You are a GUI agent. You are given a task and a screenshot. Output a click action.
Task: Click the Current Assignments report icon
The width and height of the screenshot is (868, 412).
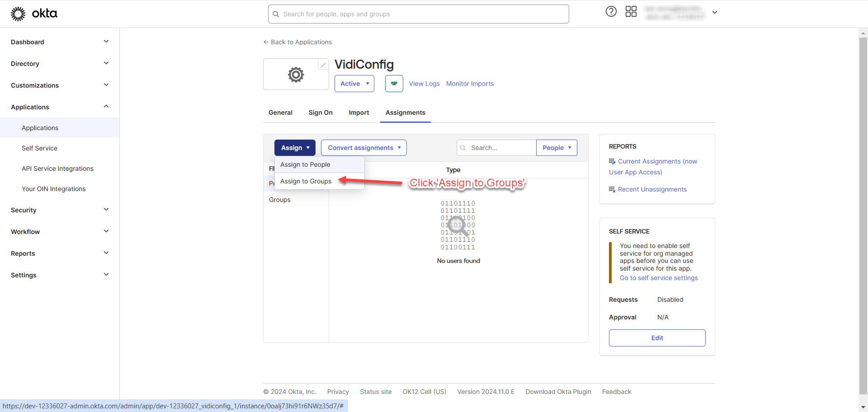pyautogui.click(x=612, y=161)
